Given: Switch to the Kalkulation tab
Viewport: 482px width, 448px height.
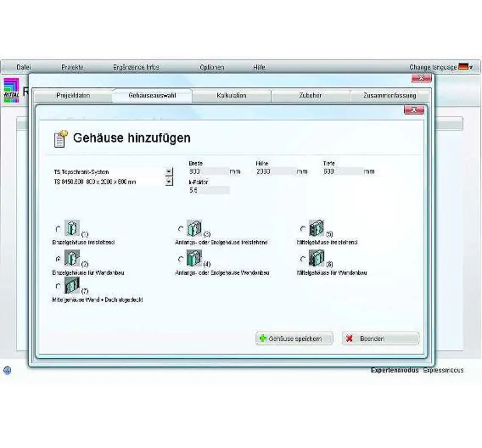Looking at the screenshot, I should point(231,96).
